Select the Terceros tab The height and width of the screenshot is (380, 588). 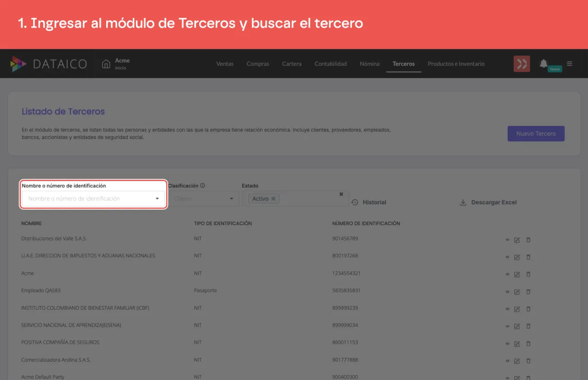pyautogui.click(x=403, y=64)
